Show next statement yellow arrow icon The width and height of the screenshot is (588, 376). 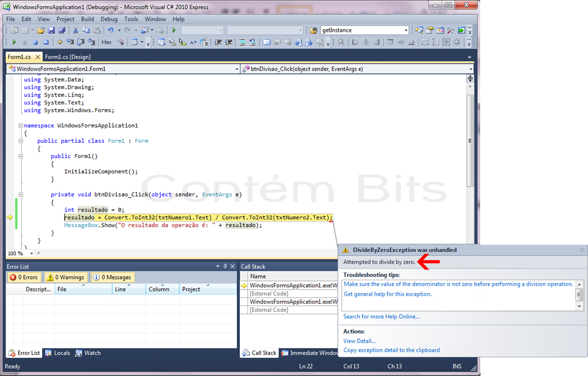59,42
